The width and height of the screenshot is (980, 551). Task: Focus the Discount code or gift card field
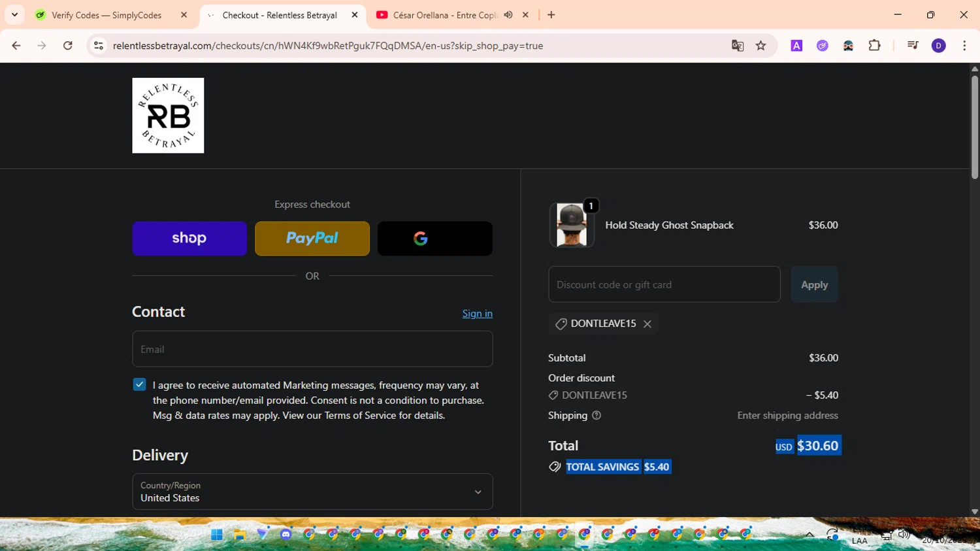664,284
